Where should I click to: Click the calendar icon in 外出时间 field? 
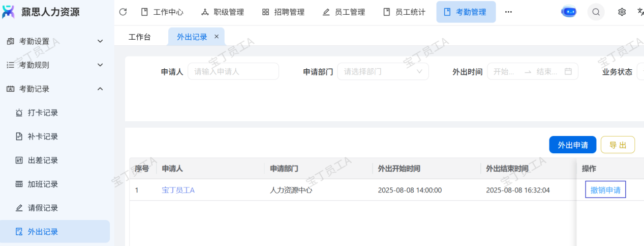click(568, 72)
